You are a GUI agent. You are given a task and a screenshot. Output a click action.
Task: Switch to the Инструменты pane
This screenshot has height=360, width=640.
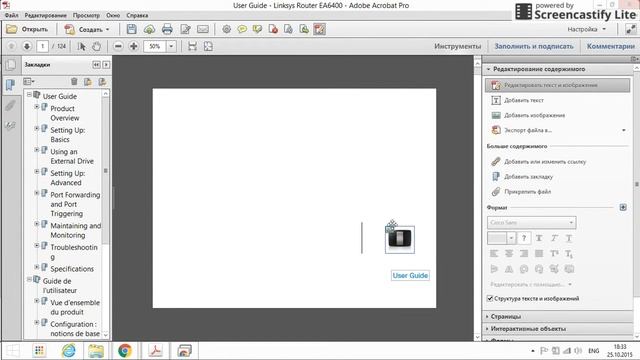(458, 46)
